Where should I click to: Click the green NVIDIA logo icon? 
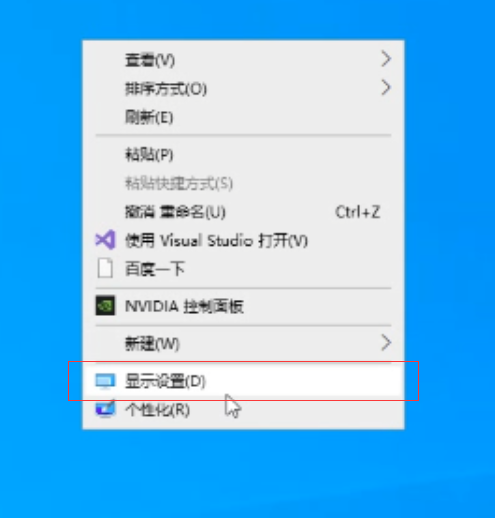pos(105,305)
